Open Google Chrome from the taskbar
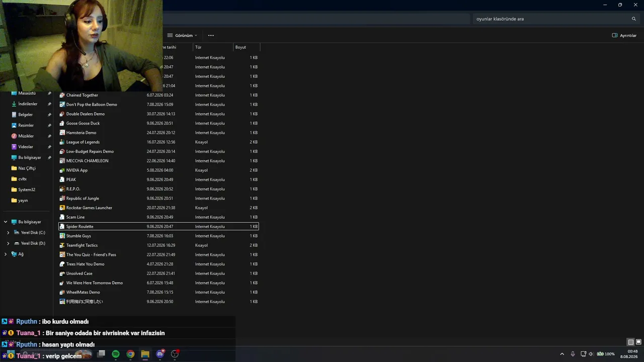 pyautogui.click(x=130, y=354)
